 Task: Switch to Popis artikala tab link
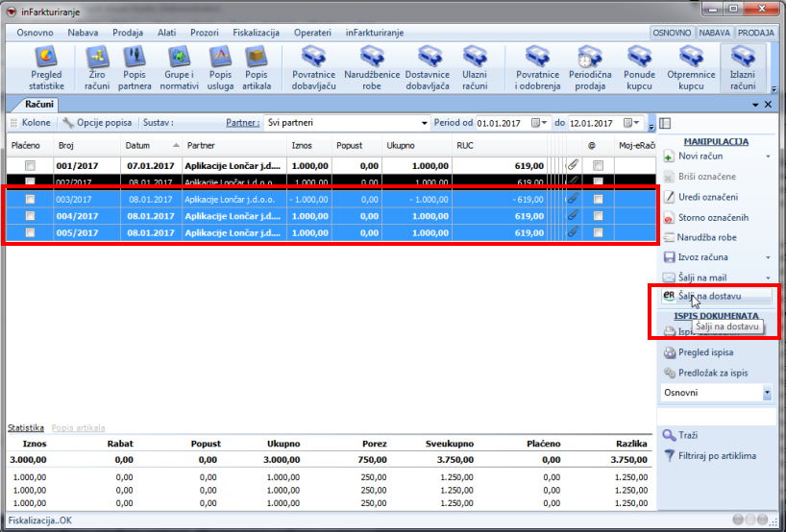[78, 427]
